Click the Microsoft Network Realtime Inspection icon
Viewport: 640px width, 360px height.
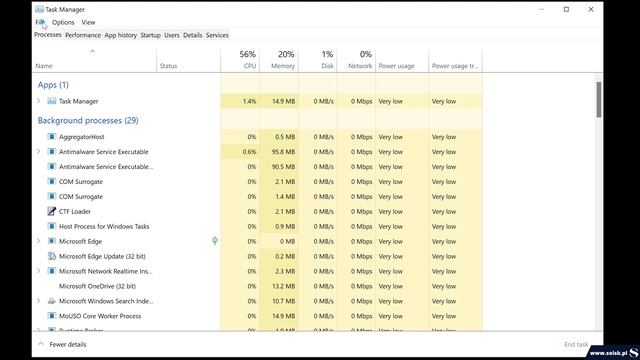click(51, 271)
